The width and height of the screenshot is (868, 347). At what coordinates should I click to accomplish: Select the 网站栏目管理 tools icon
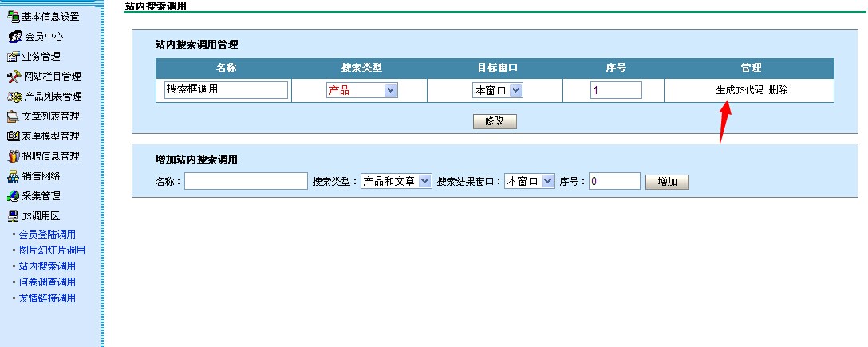tap(13, 77)
